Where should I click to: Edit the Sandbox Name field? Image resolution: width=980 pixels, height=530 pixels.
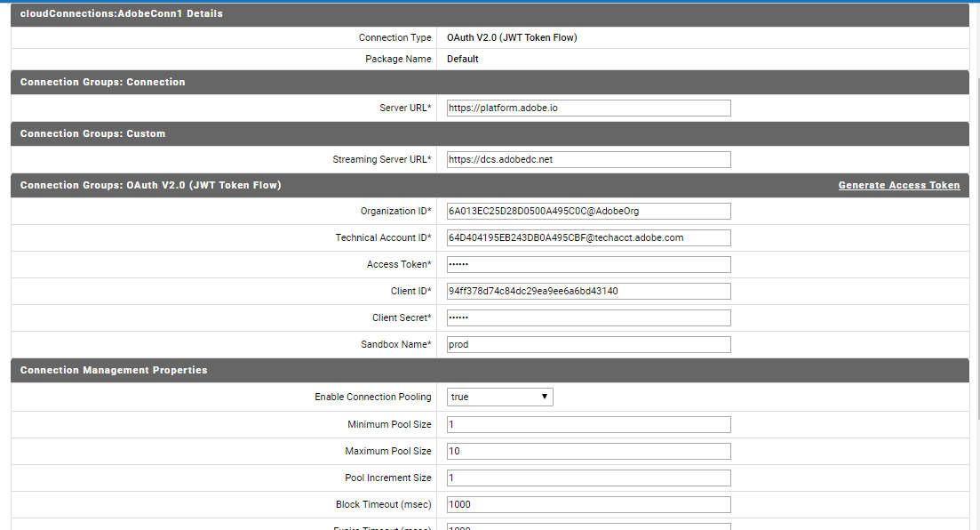pos(589,345)
